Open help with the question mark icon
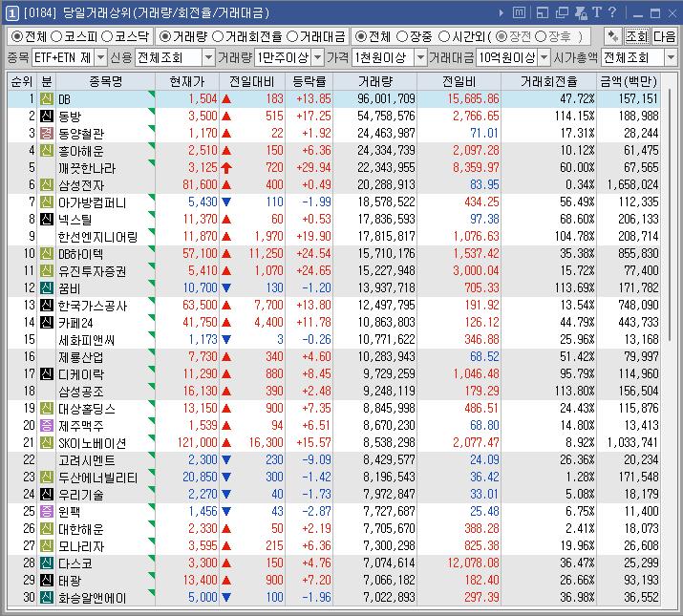Screen dimensions: 683x616 612,12
